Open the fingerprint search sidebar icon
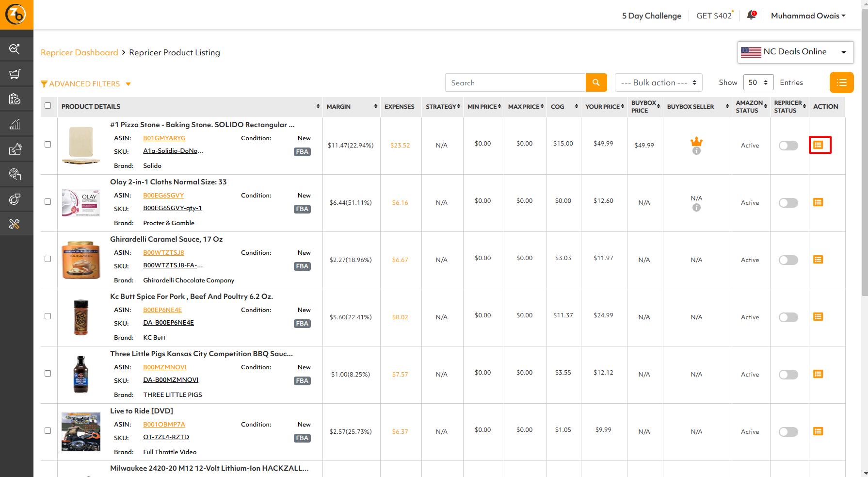Screen dimensions: 868x477 point(15,174)
